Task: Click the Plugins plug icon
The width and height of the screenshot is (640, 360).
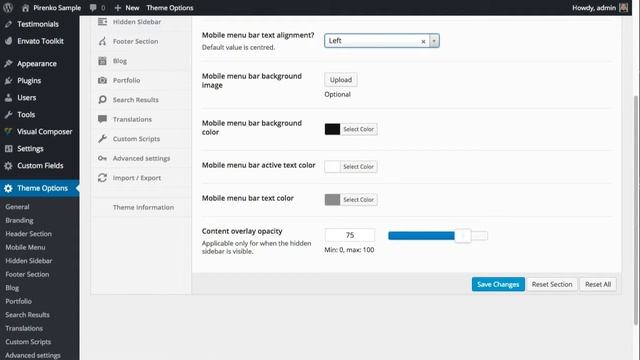Action: [x=8, y=81]
